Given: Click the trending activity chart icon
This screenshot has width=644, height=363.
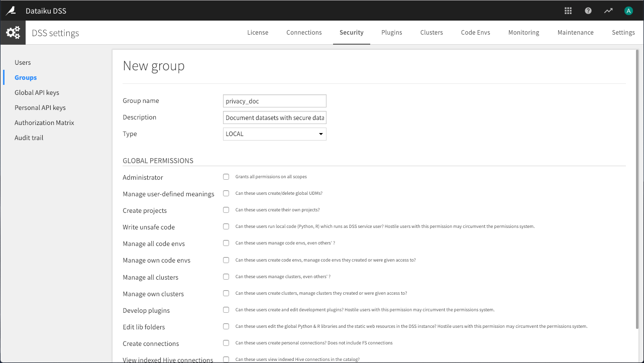Looking at the screenshot, I should pyautogui.click(x=608, y=10).
